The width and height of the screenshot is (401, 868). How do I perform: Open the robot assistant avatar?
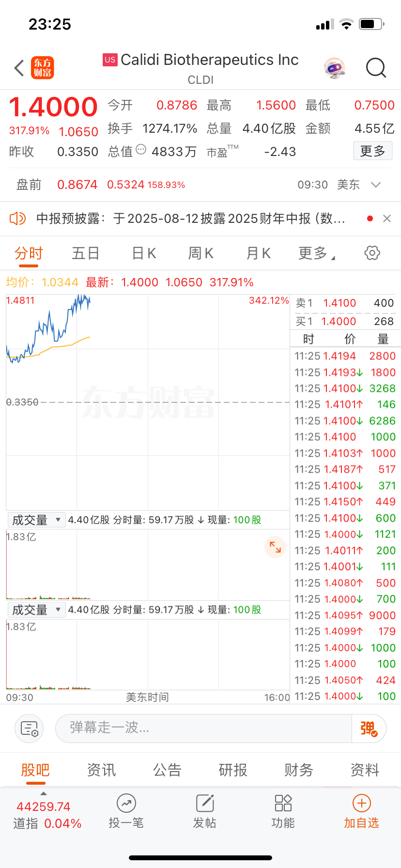pyautogui.click(x=335, y=68)
